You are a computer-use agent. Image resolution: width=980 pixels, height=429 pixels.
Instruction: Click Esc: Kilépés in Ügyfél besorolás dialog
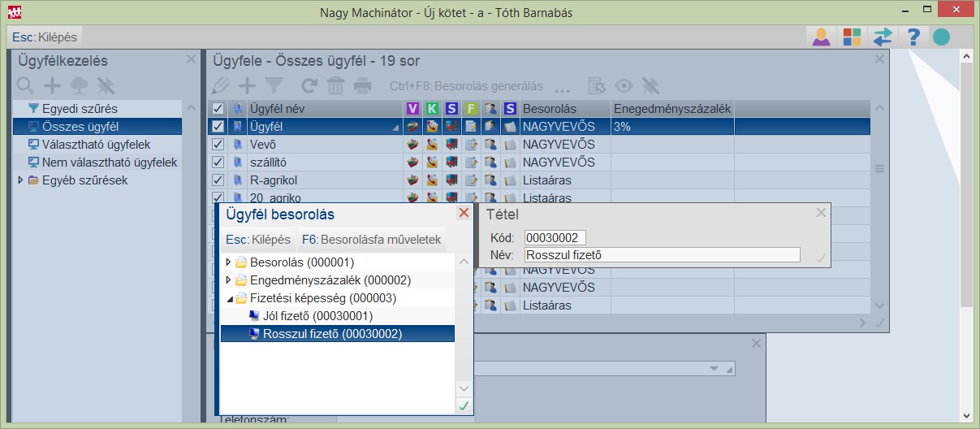(258, 240)
